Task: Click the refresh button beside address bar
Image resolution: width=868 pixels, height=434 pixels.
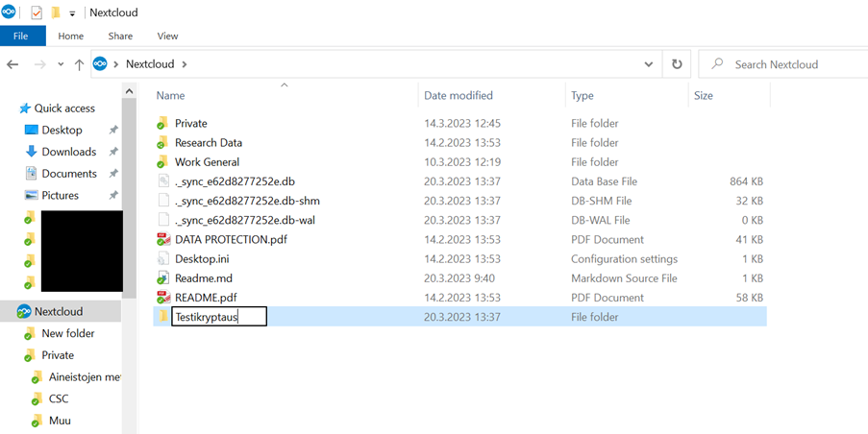Action: click(677, 64)
